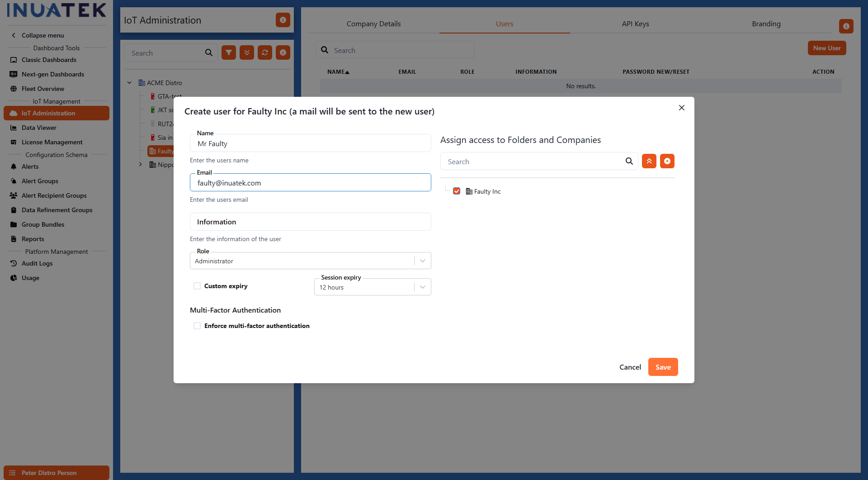
Task: Click the collapse-all icon in Assign access panel
Action: (649, 161)
